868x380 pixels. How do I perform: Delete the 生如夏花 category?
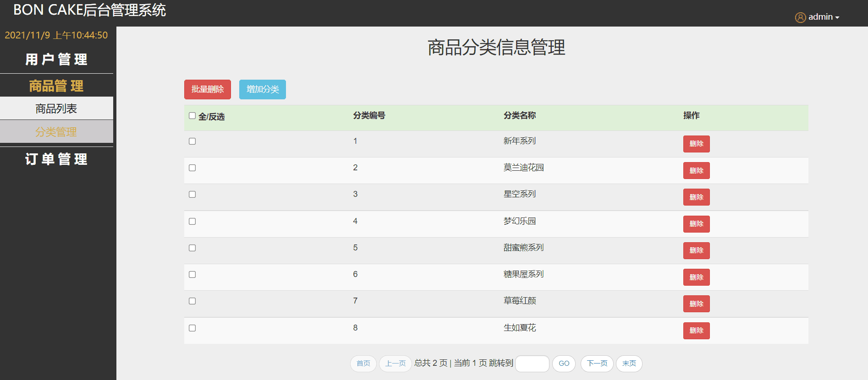click(696, 331)
